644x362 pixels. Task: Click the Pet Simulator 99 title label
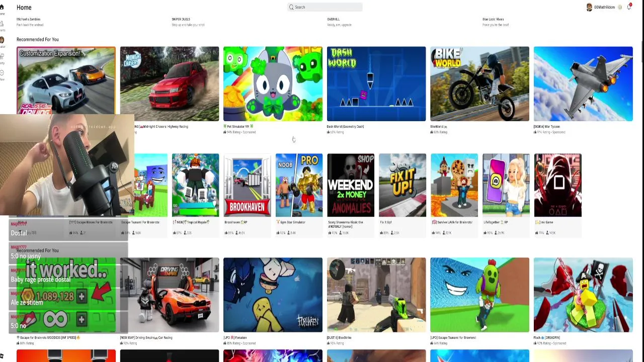238,127
